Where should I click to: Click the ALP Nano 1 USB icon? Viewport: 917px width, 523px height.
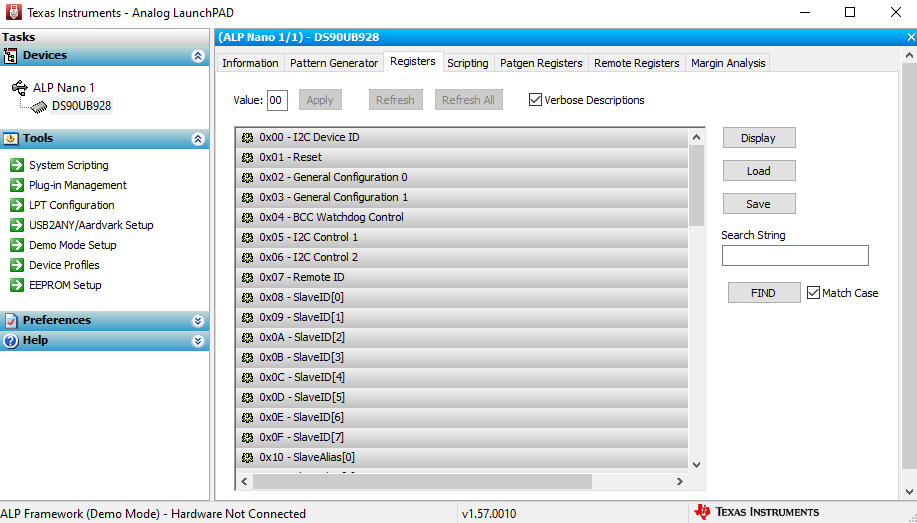click(20, 88)
